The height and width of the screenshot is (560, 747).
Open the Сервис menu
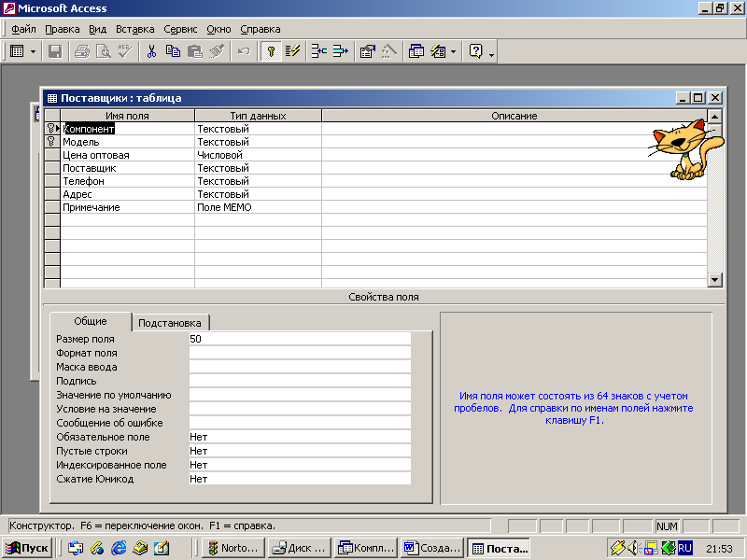[x=180, y=29]
